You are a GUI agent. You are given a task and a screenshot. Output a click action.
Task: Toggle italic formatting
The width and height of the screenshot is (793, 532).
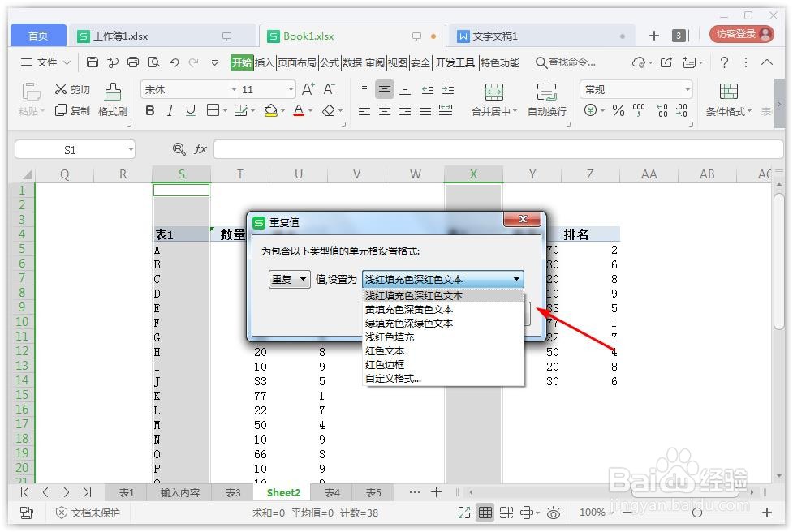point(170,110)
